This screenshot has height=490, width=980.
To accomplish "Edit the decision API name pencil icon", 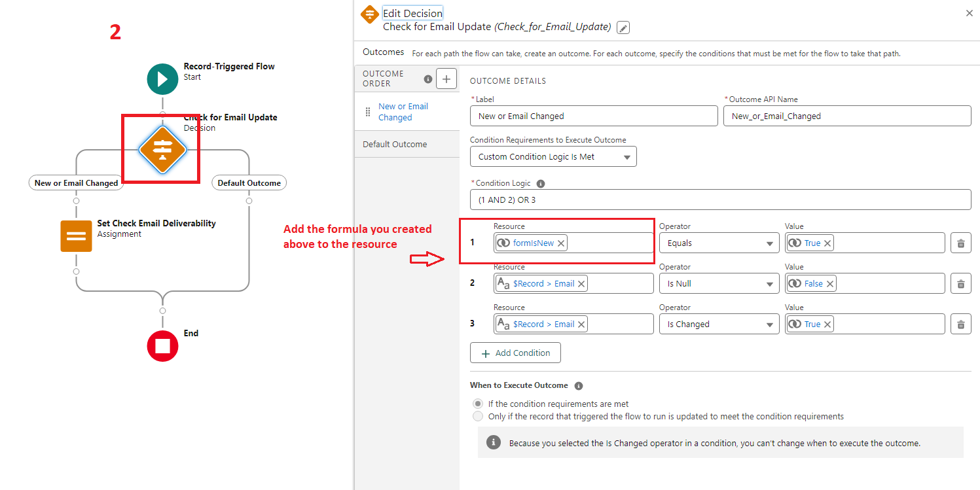I will (x=623, y=27).
